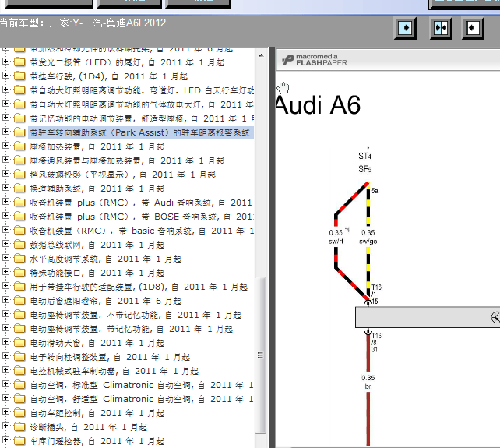The height and width of the screenshot is (448, 500).
Task: Click the collapse-left panel arrow button
Action: [x=473, y=28]
